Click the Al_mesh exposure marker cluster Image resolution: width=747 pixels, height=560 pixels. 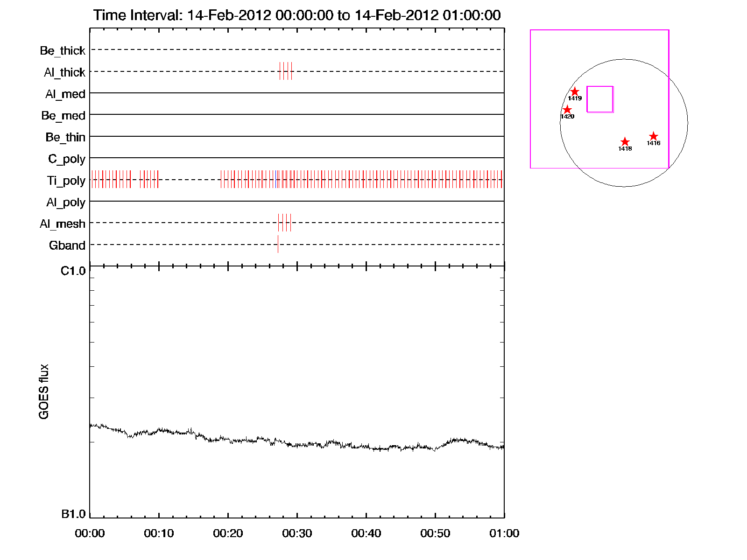[284, 223]
